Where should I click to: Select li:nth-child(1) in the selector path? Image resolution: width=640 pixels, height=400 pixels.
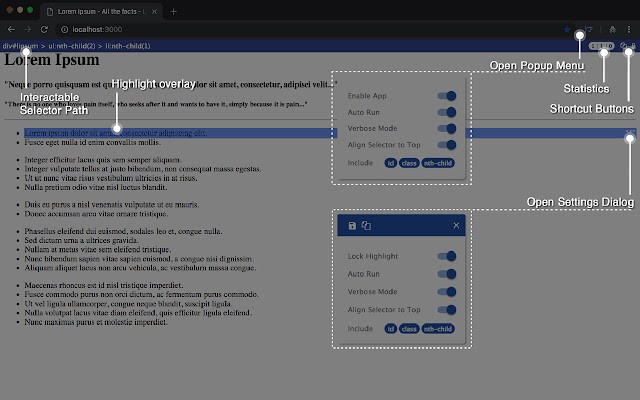[128, 46]
